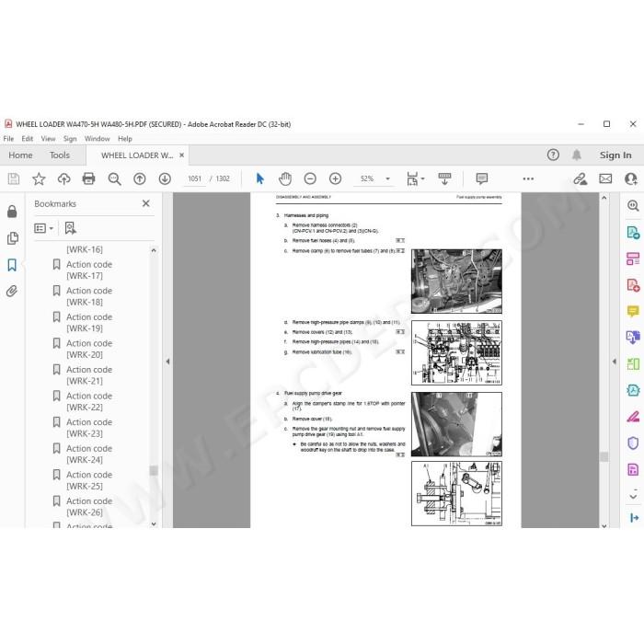Open more tools ellipsis
The width and height of the screenshot is (644, 644).
click(528, 178)
